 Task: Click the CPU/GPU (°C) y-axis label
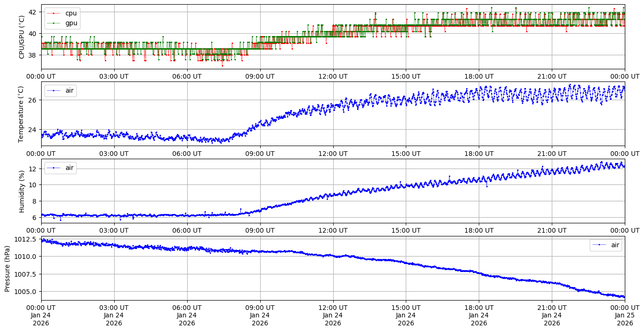click(22, 37)
